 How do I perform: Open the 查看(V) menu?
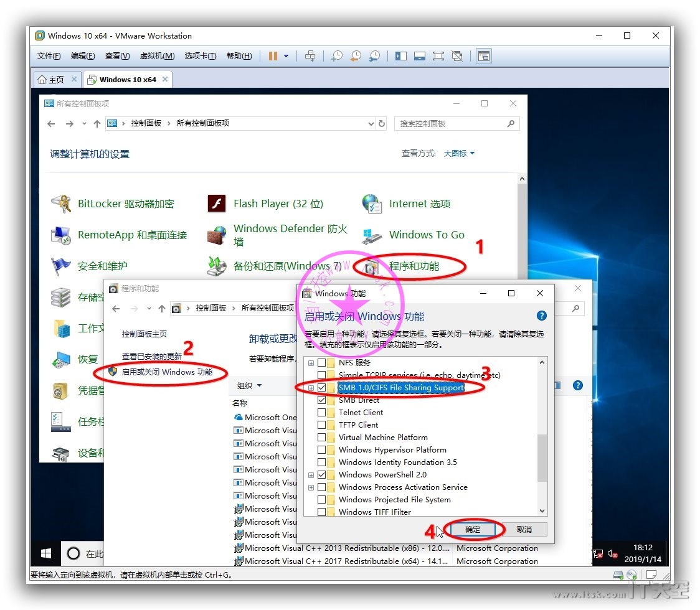pos(118,56)
